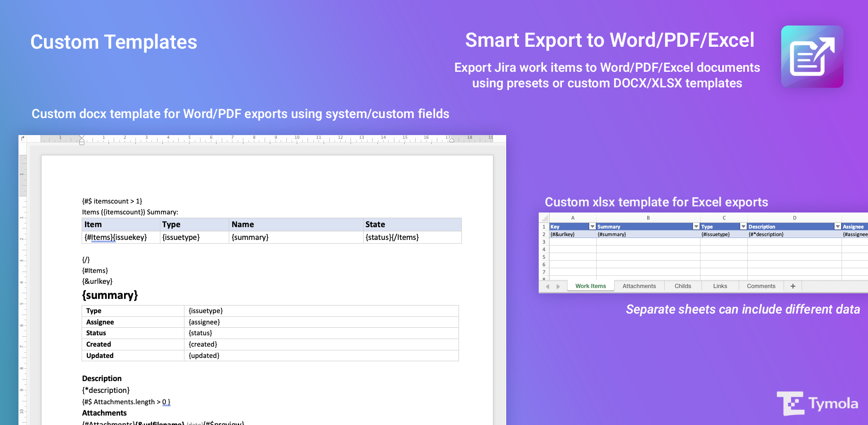The height and width of the screenshot is (425, 868).
Task: Click the Smart Export app icon
Action: click(x=812, y=57)
